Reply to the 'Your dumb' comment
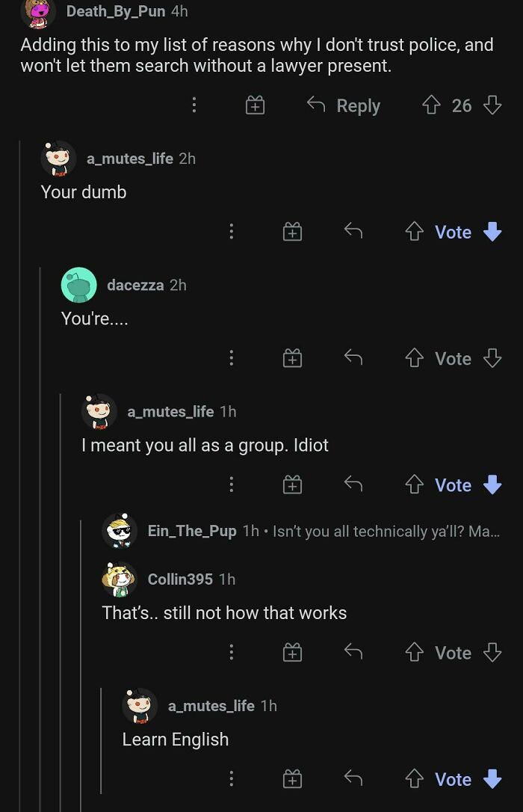The image size is (523, 812). (353, 233)
